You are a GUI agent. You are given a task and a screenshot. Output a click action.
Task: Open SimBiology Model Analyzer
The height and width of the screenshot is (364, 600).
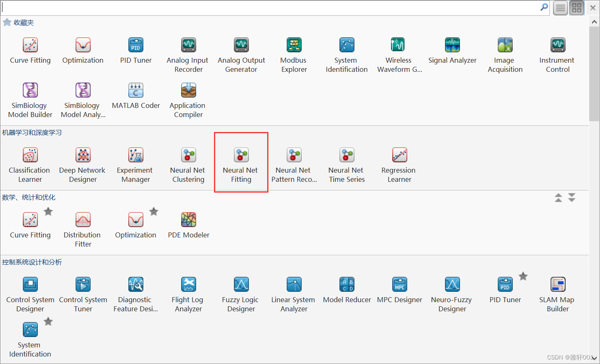pyautogui.click(x=83, y=101)
